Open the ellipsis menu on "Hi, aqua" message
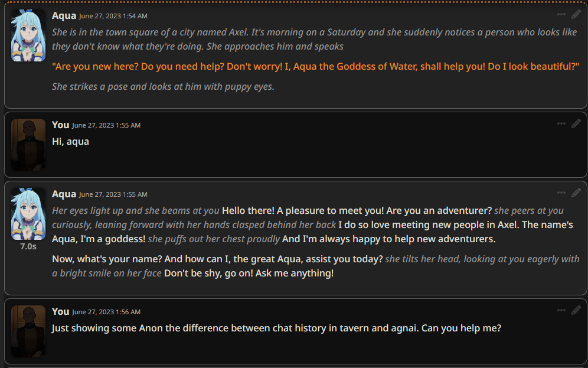 [561, 123]
